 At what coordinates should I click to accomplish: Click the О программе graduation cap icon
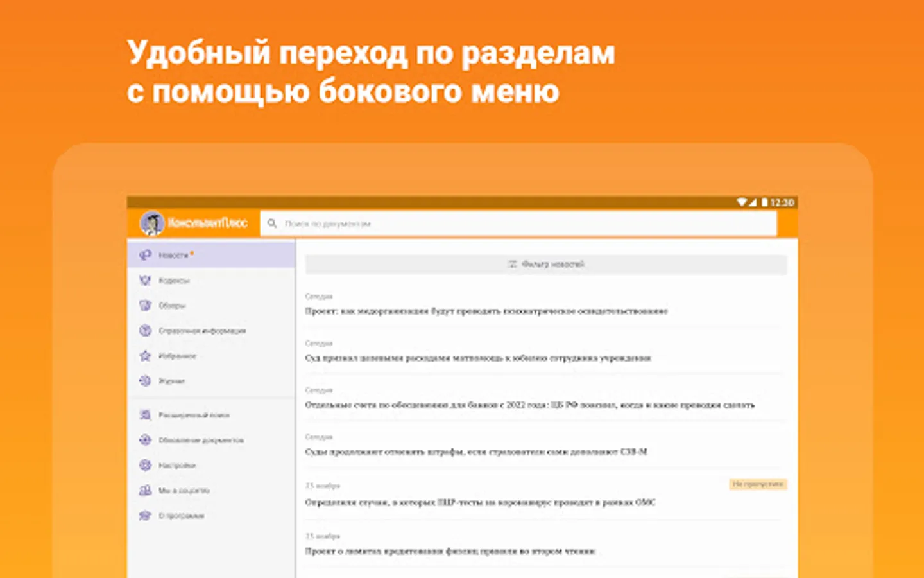[146, 515]
